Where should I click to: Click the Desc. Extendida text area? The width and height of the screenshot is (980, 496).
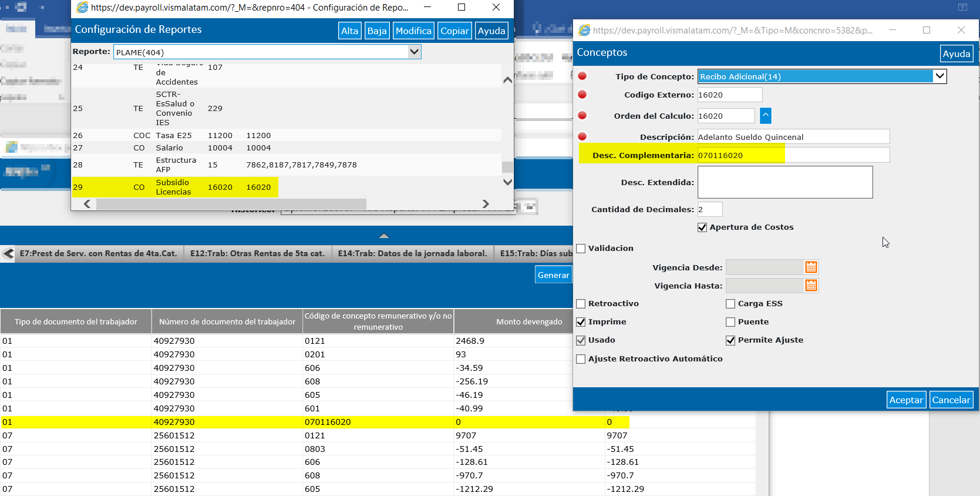785,182
